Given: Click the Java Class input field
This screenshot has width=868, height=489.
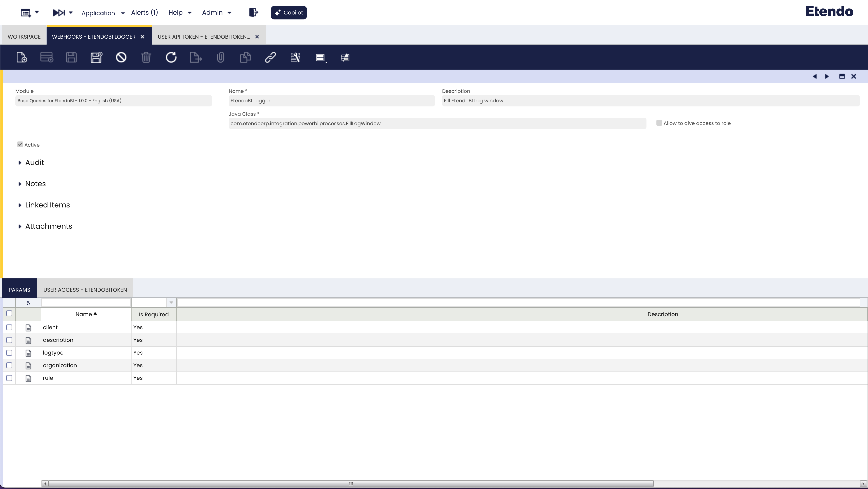Looking at the screenshot, I should (437, 123).
